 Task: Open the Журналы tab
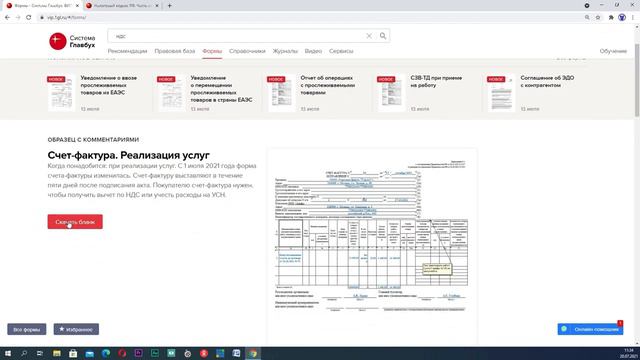pos(285,51)
